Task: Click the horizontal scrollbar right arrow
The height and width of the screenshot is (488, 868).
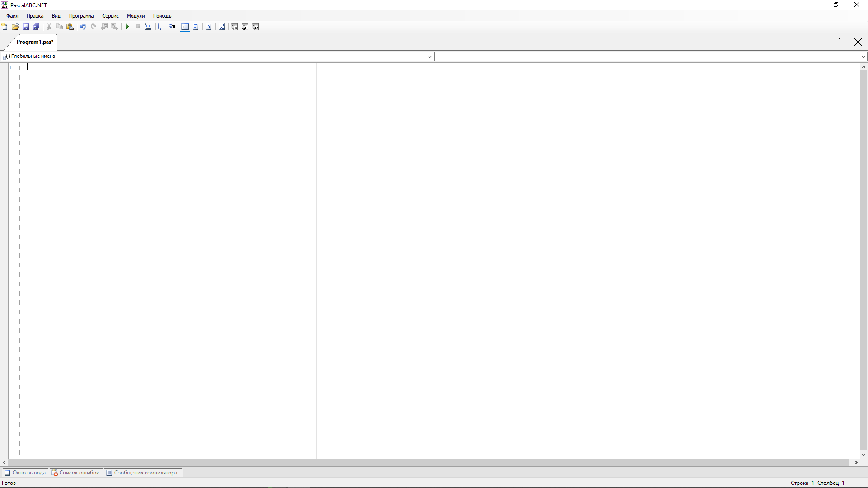Action: click(x=856, y=463)
